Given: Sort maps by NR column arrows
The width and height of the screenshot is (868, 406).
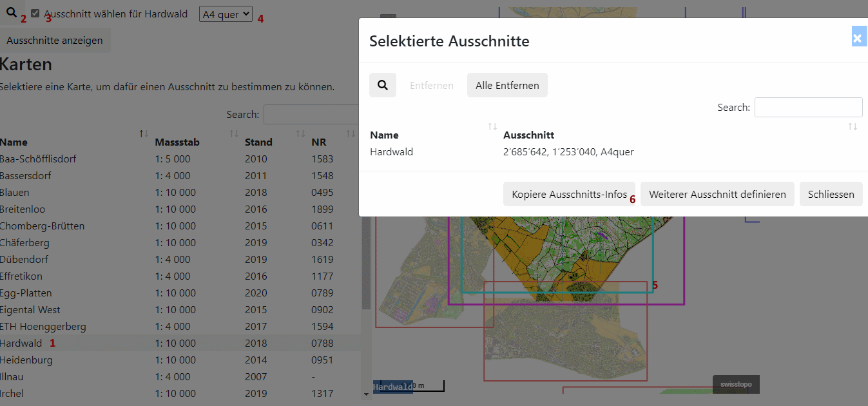Looking at the screenshot, I should [351, 134].
